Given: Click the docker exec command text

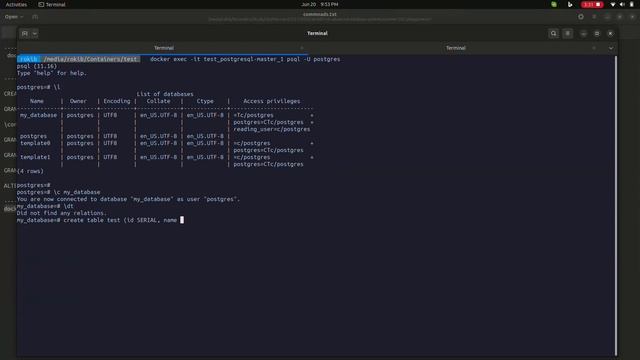Looking at the screenshot, I should 245,59.
